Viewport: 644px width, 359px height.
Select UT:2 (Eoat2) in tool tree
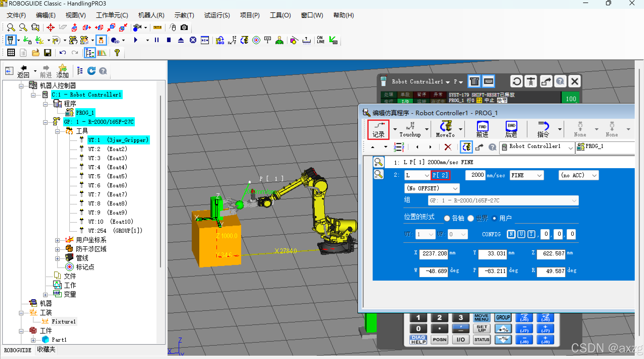click(108, 149)
